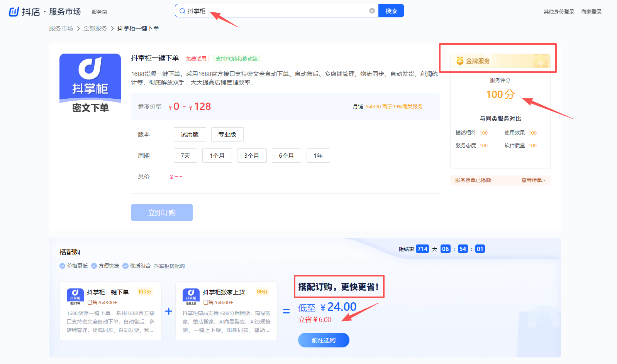
Task: Click the 免费试用 tag
Action: 196,59
